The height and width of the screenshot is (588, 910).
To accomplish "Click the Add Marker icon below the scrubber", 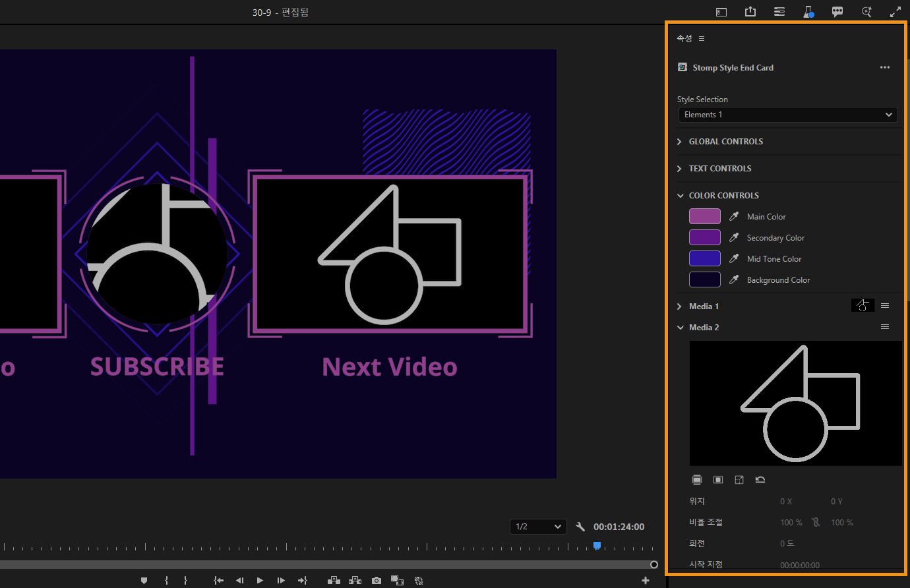I will click(144, 581).
